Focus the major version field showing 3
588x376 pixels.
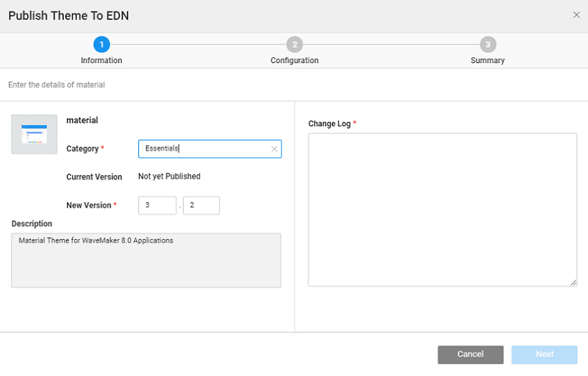(157, 205)
